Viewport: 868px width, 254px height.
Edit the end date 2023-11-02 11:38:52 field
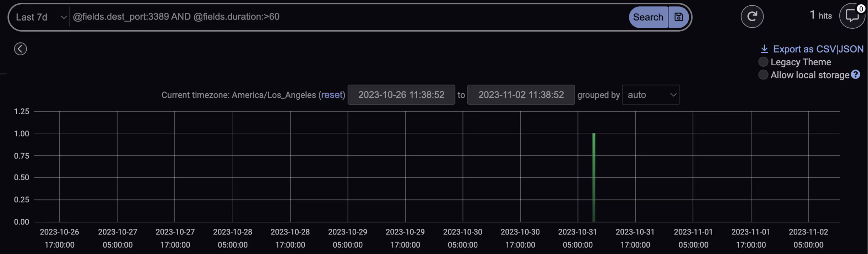coord(521,95)
